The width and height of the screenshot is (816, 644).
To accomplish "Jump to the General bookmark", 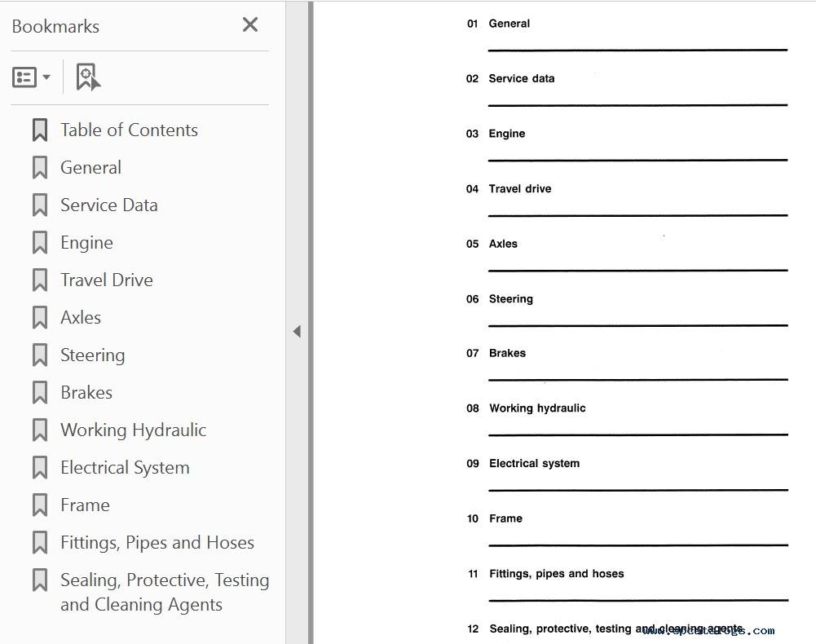I will 91,168.
